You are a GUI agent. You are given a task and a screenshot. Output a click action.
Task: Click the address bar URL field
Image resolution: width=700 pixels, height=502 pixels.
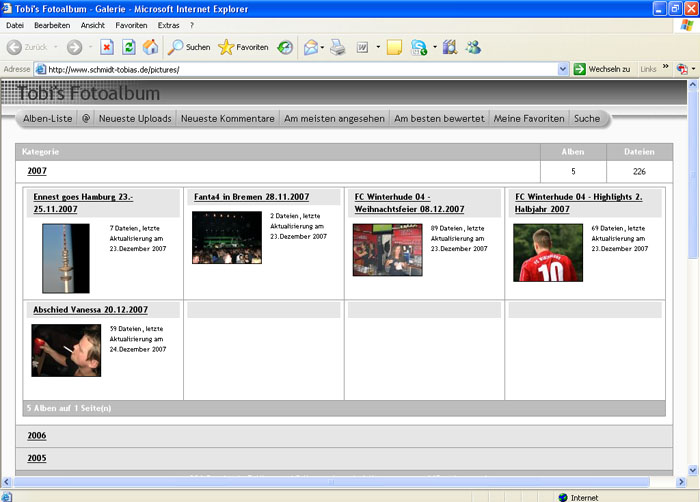300,69
